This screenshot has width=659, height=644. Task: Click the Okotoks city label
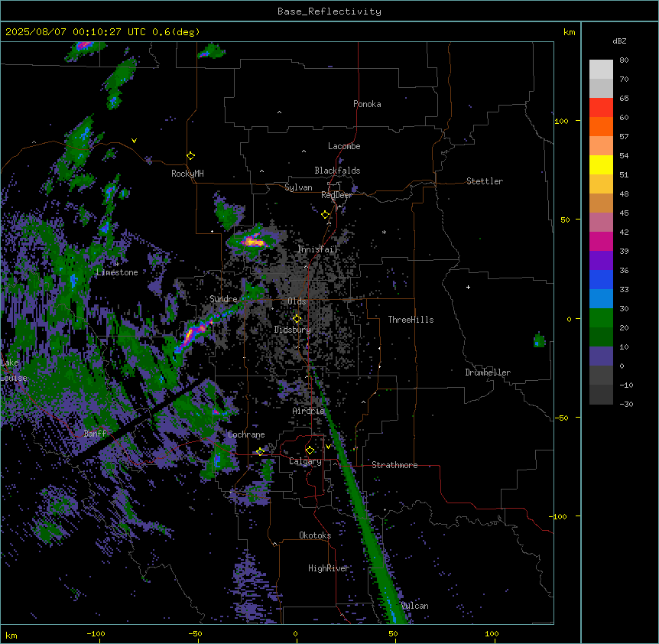(x=315, y=535)
